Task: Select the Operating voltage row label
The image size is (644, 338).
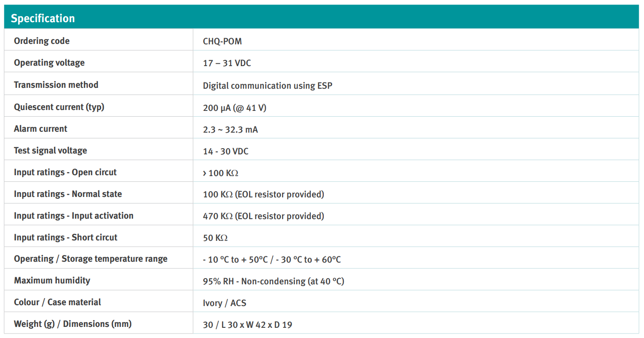Action: coord(49,63)
